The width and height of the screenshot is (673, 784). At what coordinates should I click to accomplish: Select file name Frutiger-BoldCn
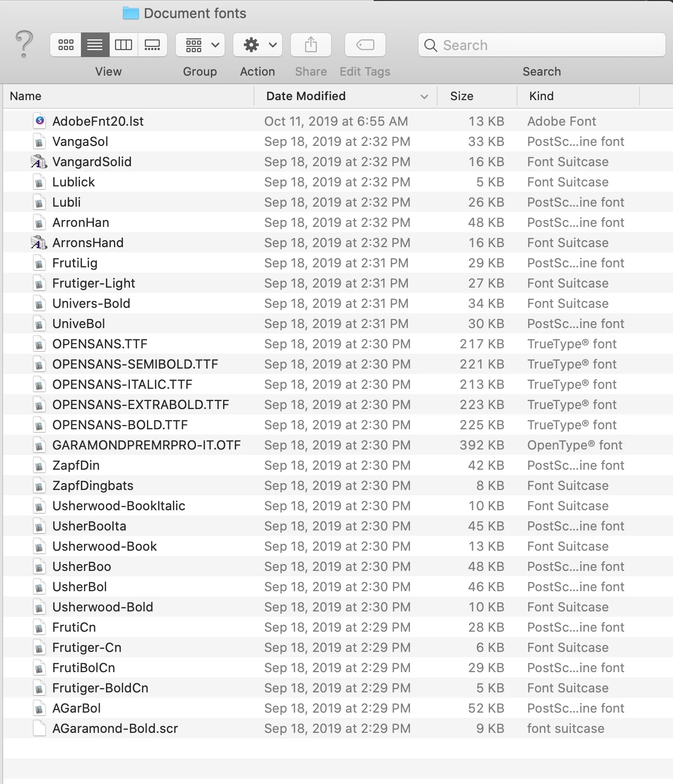click(x=100, y=688)
